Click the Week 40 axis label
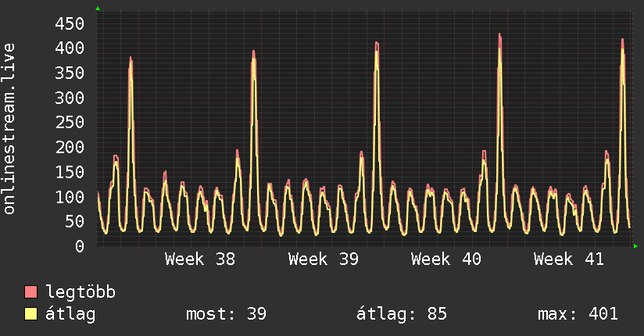 click(446, 259)
